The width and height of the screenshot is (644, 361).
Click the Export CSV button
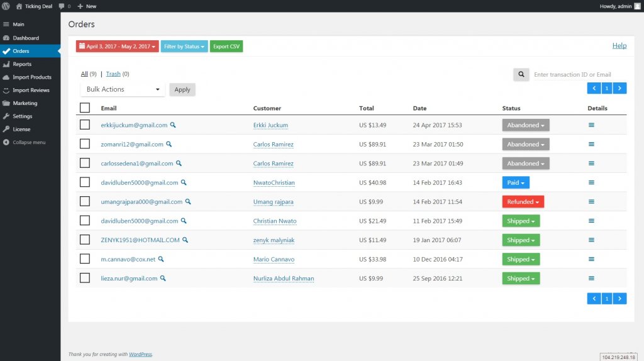226,47
